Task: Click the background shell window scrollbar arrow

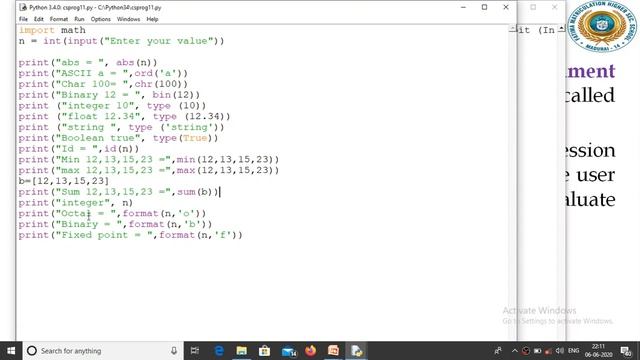Action: (x=562, y=29)
